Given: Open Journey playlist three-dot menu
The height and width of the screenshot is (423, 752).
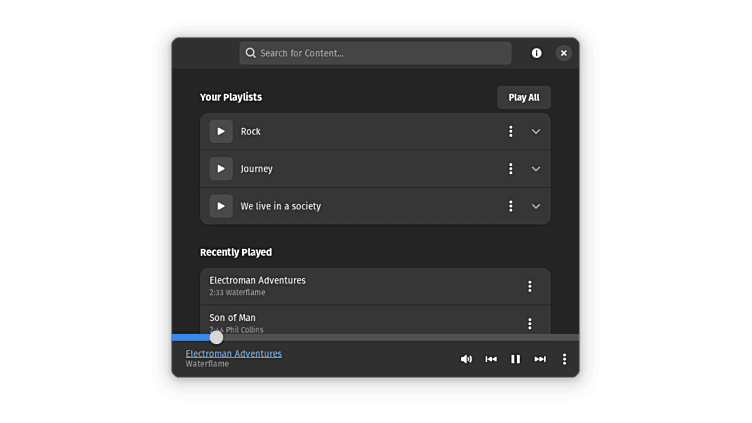Looking at the screenshot, I should (x=511, y=169).
